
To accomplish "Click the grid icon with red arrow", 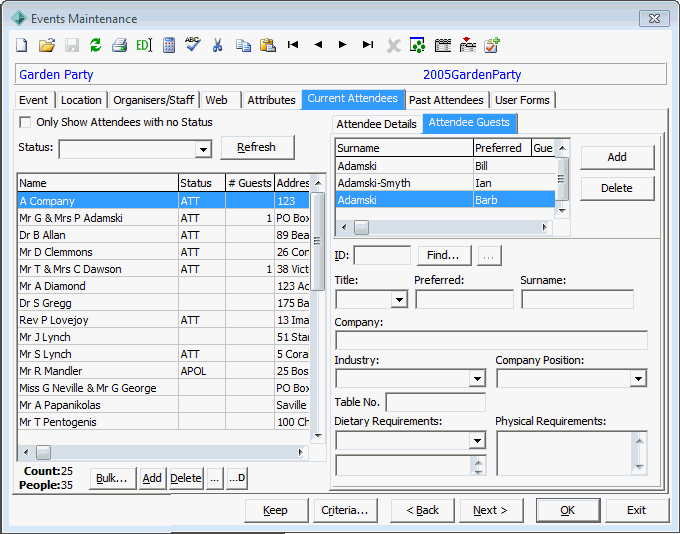I will [x=468, y=45].
